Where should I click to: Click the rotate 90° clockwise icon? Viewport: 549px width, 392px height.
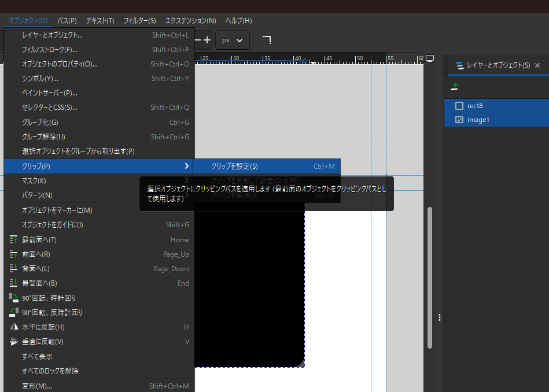[x=14, y=298]
